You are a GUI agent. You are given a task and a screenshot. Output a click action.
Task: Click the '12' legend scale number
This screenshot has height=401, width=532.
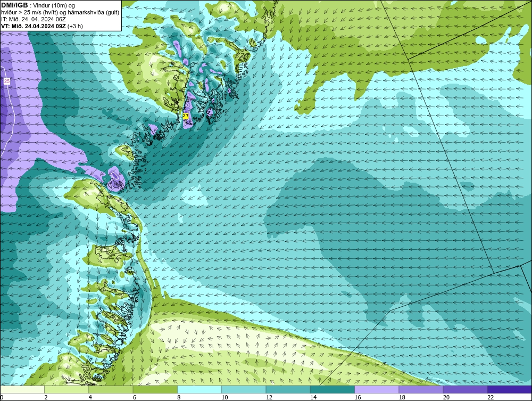tap(269, 398)
